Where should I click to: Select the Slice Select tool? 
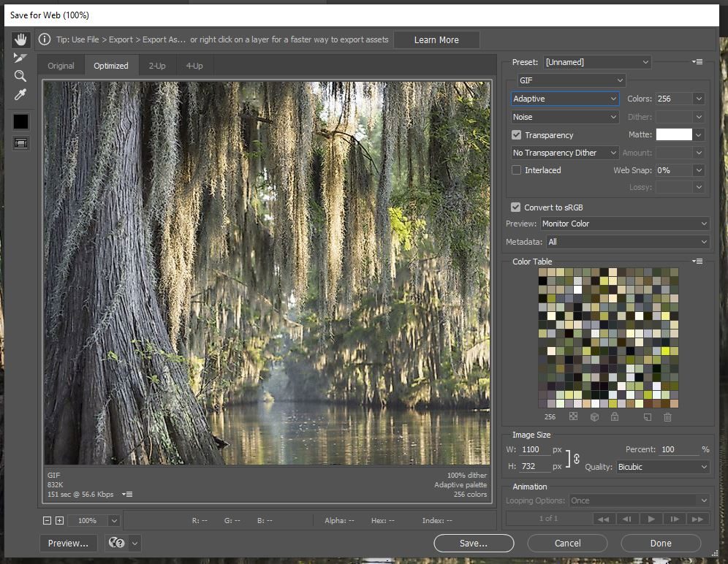tap(20, 58)
